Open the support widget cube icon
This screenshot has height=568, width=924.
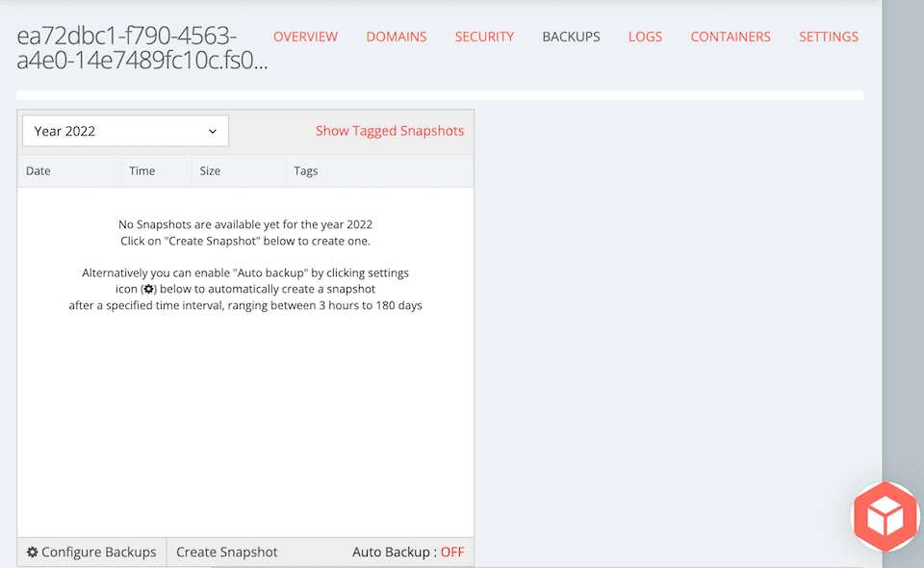[x=884, y=517]
